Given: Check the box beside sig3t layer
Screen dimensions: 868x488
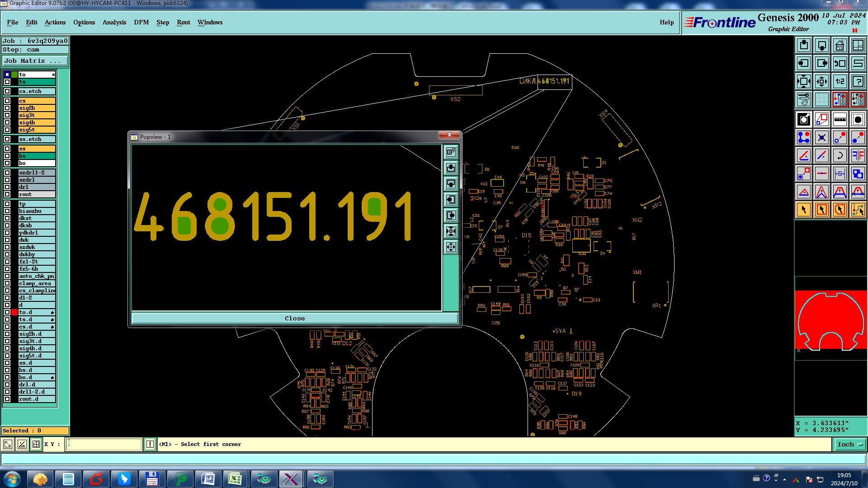Looking at the screenshot, I should pyautogui.click(x=7, y=115).
